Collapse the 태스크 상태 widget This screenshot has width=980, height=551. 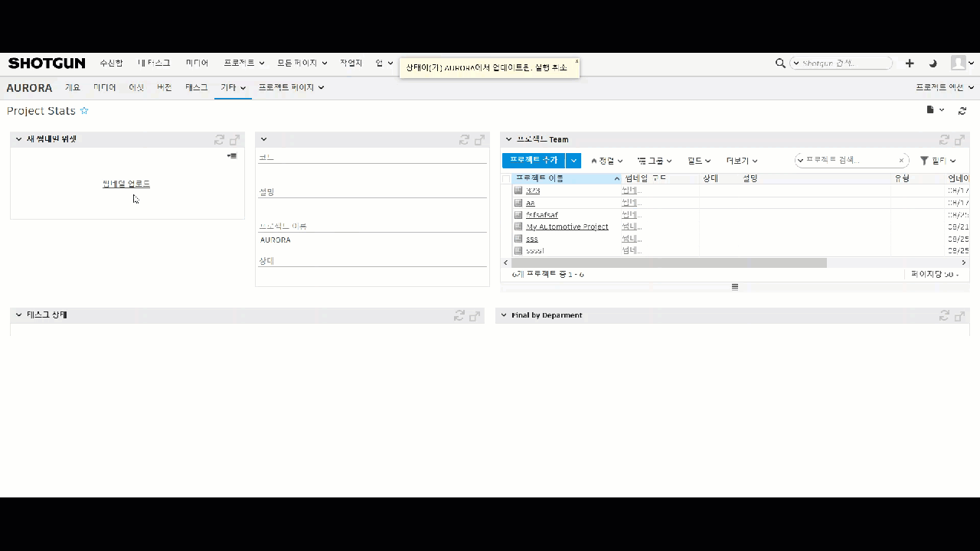pyautogui.click(x=19, y=315)
